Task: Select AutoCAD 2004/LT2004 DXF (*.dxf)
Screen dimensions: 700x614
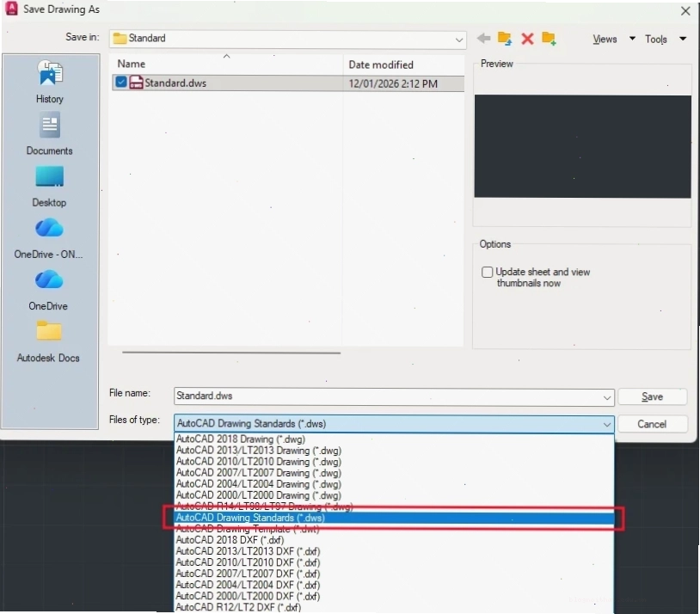Action: tap(394, 585)
